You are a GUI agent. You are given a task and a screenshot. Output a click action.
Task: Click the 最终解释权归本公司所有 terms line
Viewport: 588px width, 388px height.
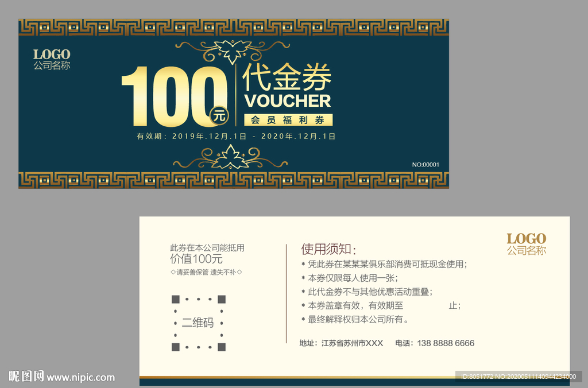(358, 320)
